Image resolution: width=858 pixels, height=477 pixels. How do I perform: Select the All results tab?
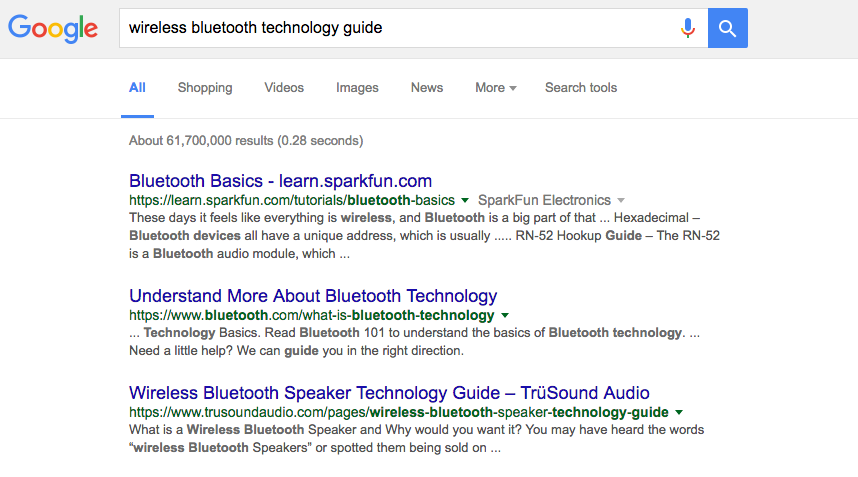point(137,88)
